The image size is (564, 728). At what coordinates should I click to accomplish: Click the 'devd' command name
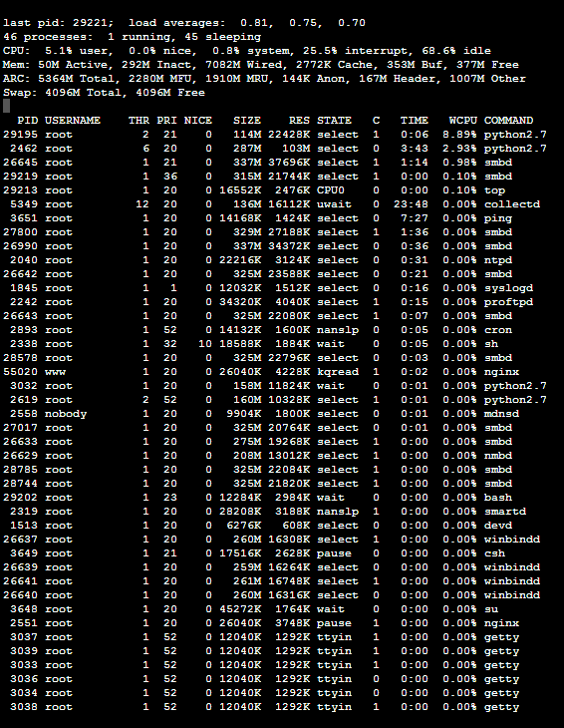coord(498,526)
